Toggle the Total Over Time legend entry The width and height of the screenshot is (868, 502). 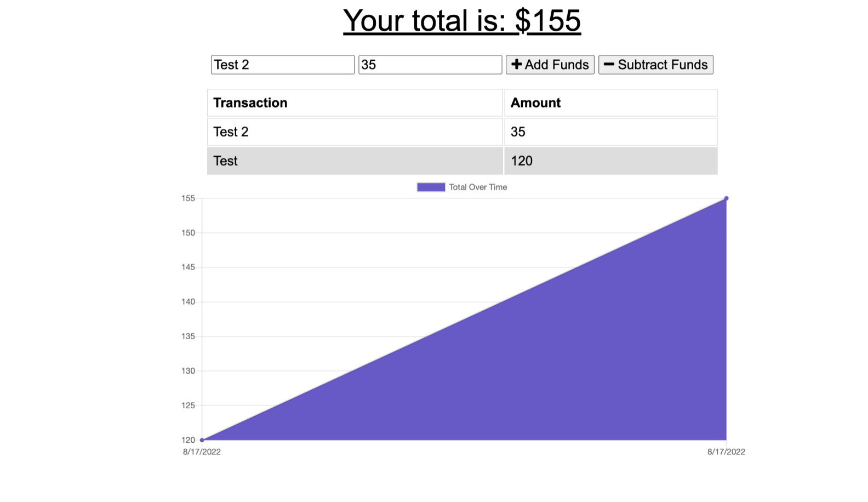pos(478,187)
